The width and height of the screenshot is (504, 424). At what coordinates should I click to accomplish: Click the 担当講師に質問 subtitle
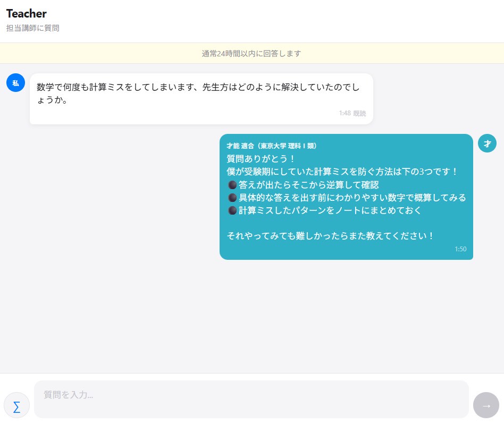[x=32, y=28]
